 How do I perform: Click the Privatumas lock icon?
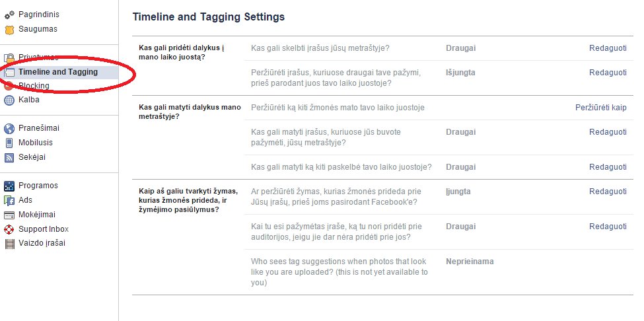pyautogui.click(x=9, y=58)
